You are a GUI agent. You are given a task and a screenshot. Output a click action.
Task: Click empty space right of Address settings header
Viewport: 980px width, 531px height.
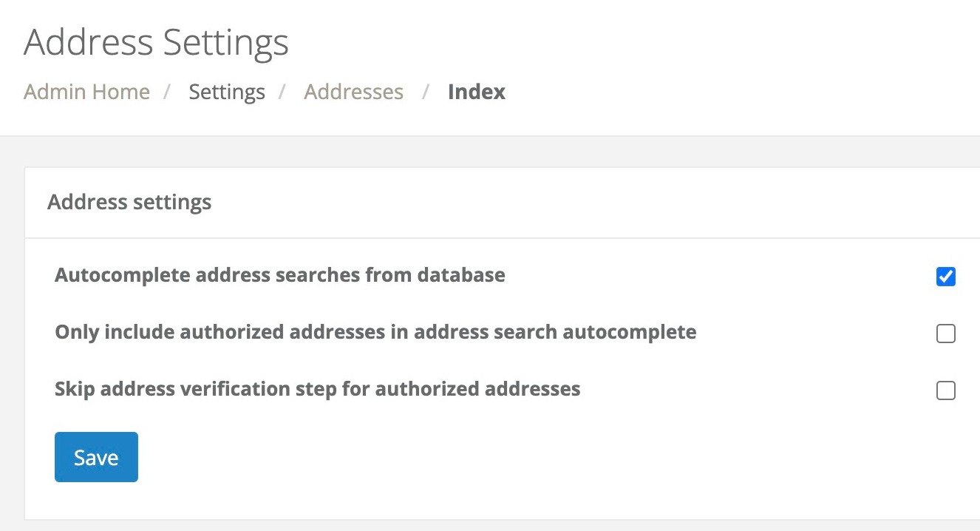(x=591, y=203)
